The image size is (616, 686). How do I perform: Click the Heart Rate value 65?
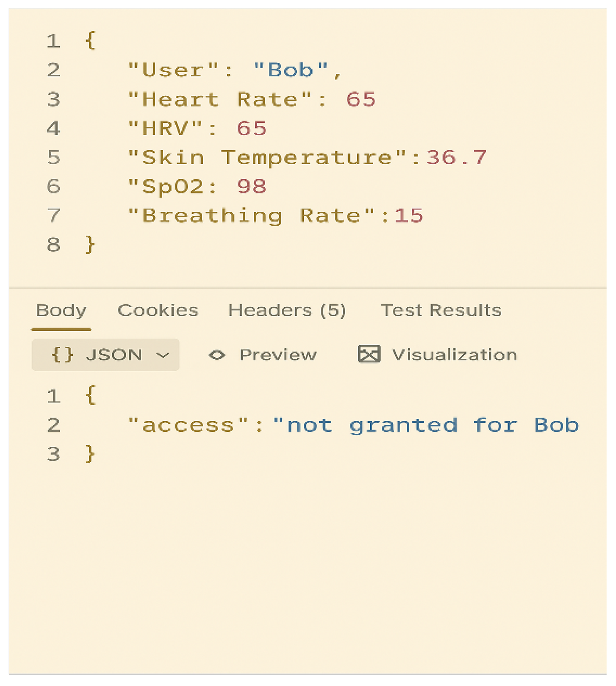pyautogui.click(x=361, y=100)
